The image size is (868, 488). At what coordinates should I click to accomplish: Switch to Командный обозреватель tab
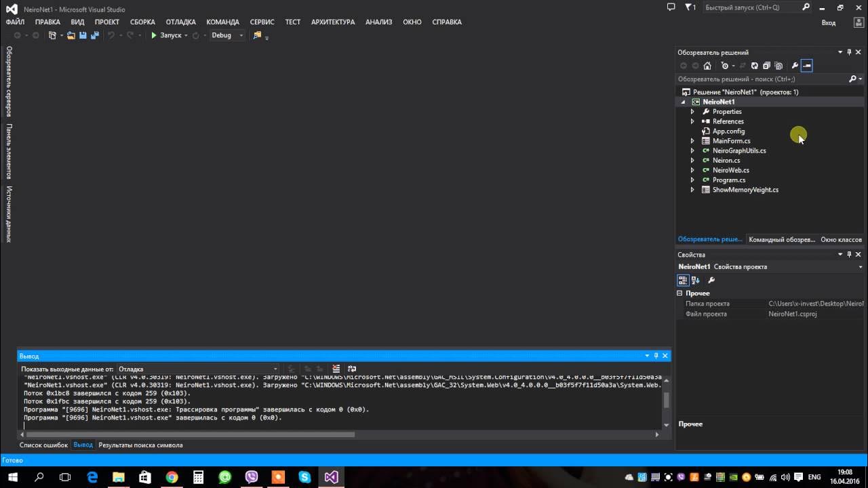tap(782, 239)
